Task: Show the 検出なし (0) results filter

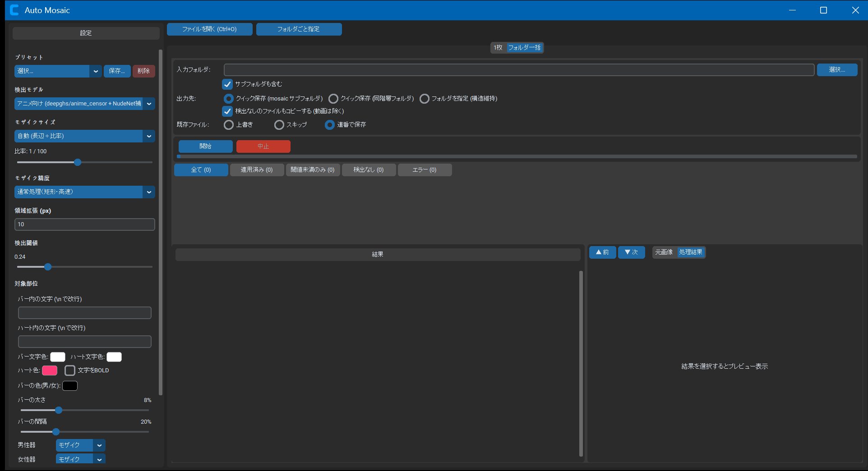Action: tap(369, 170)
